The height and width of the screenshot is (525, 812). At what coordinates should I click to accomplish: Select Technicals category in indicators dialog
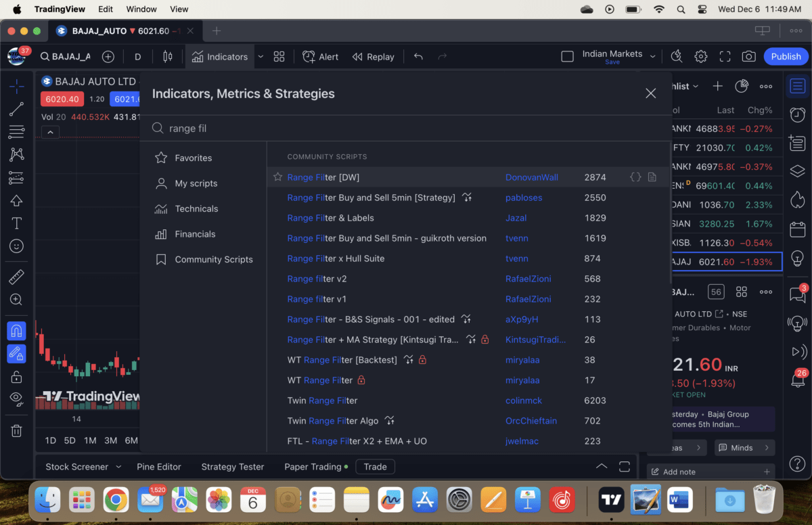[196, 209]
